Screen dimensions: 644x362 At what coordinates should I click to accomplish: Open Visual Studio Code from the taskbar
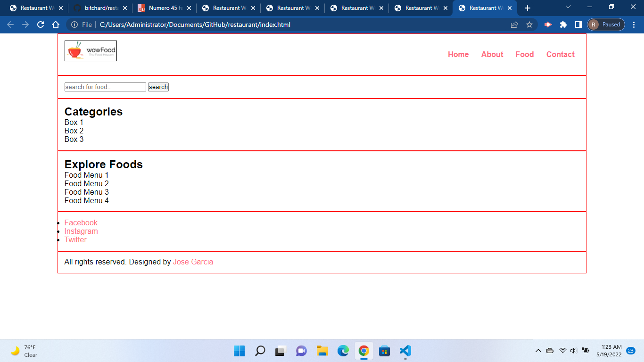point(405,351)
